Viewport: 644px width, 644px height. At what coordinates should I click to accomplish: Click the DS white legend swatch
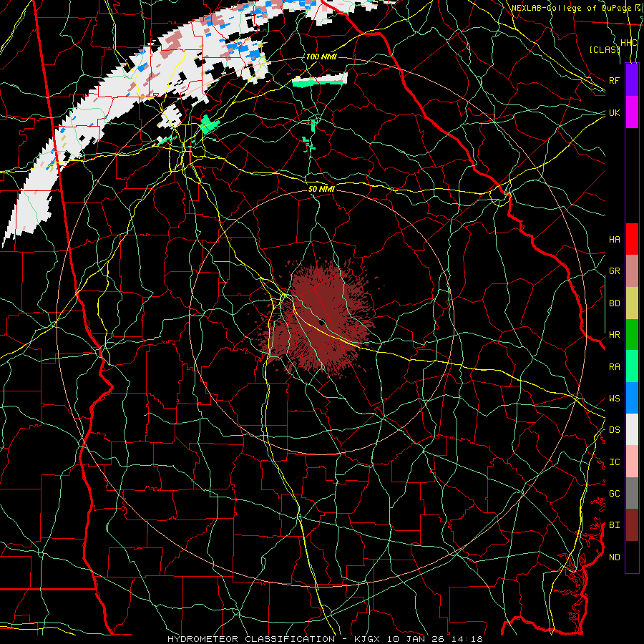(632, 429)
